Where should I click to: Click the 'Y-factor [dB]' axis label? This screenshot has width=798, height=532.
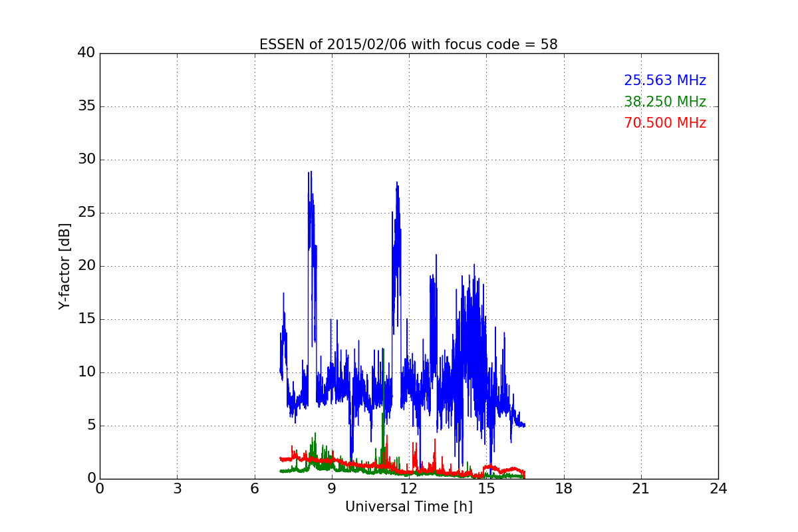pos(65,266)
